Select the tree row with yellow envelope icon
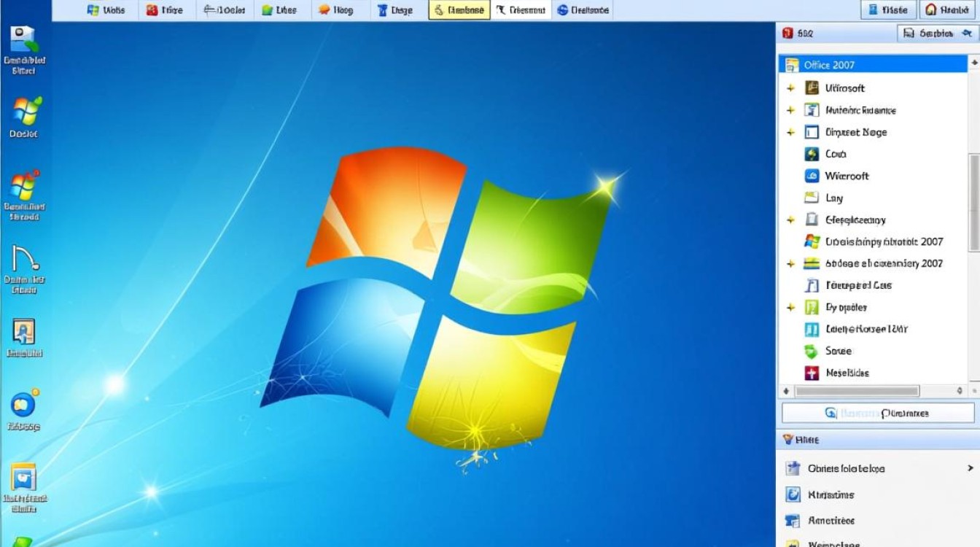Screen dimensions: 980x547 point(873,198)
